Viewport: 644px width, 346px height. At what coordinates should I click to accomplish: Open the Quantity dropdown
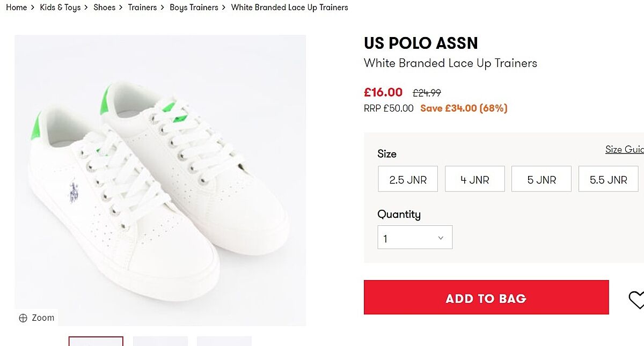click(414, 238)
